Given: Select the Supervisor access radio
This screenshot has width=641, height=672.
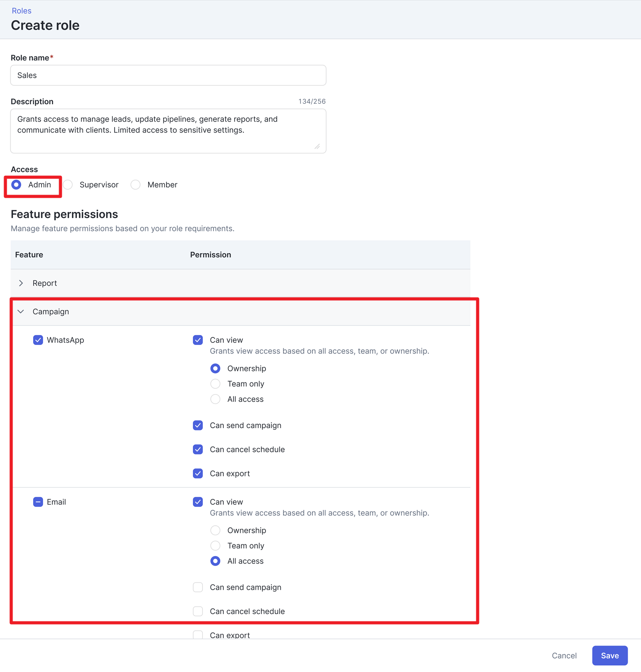Looking at the screenshot, I should (68, 185).
